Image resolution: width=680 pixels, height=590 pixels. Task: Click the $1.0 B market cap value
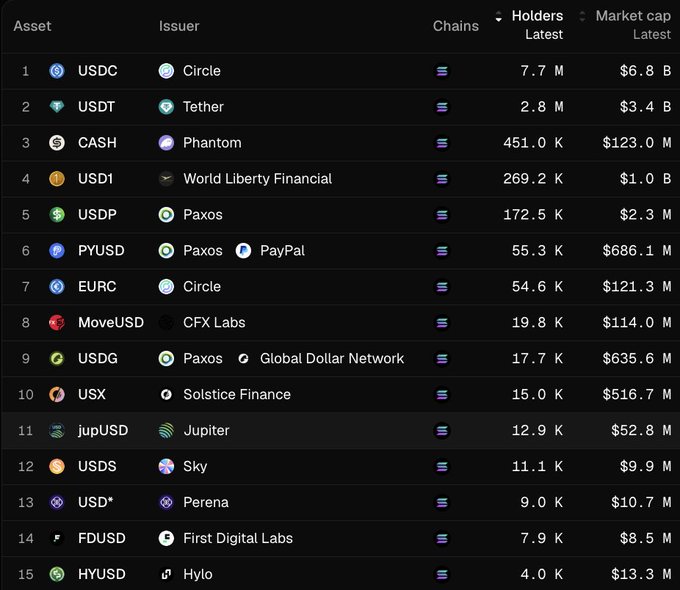(x=645, y=179)
